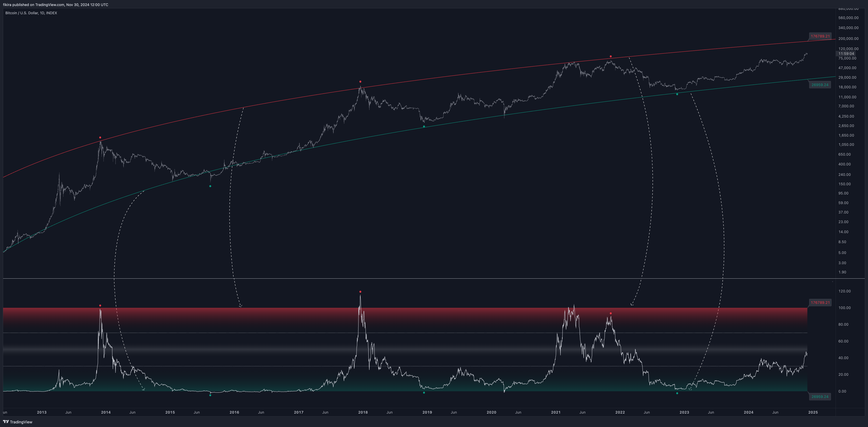This screenshot has height=427, width=868.
Task: Click the 2018 label on the time axis
Action: (363, 413)
